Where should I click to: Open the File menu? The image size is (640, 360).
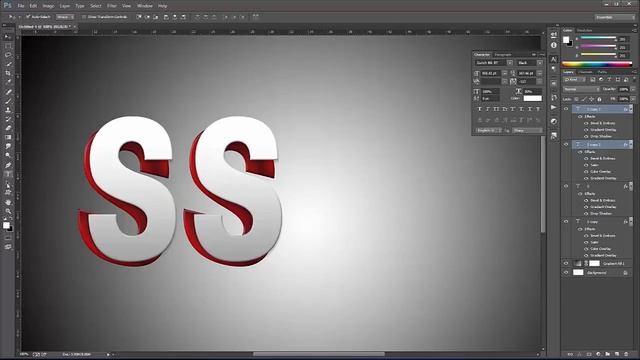pyautogui.click(x=21, y=6)
